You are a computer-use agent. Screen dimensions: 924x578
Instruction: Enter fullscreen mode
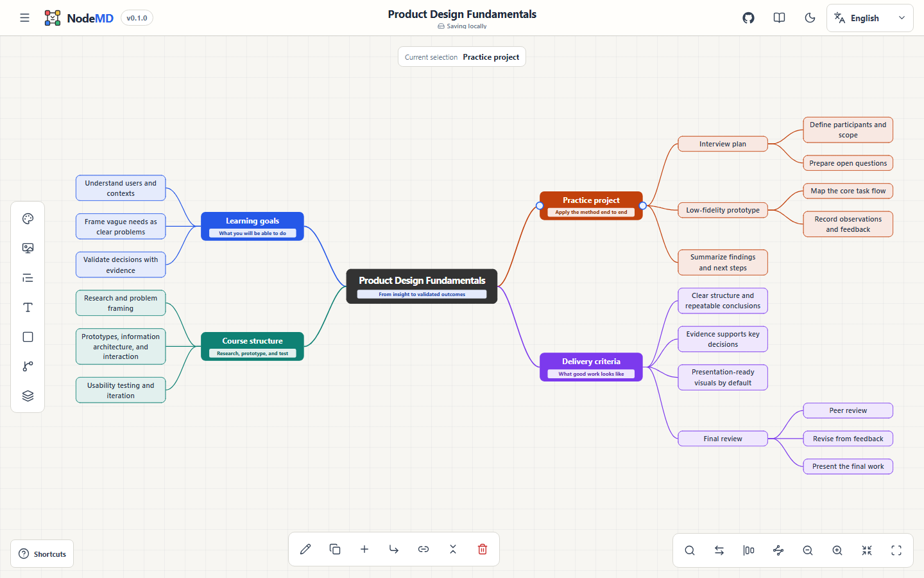click(x=896, y=550)
